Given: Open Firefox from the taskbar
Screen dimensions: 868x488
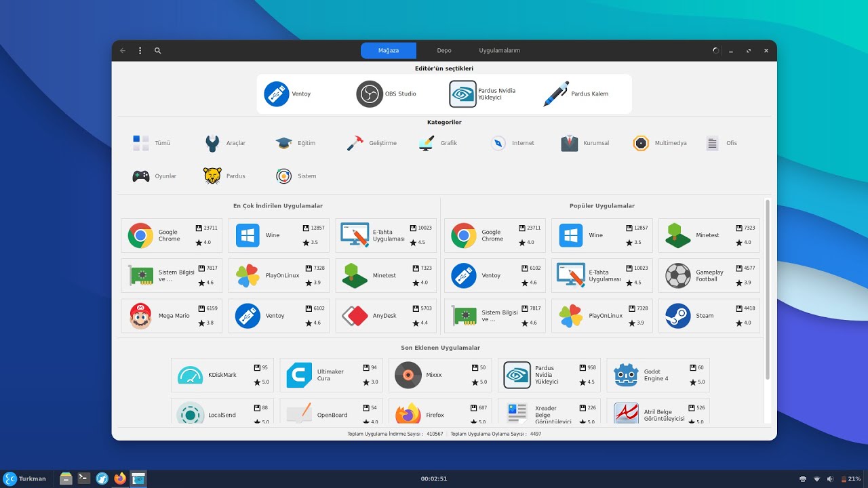Looking at the screenshot, I should (x=120, y=479).
